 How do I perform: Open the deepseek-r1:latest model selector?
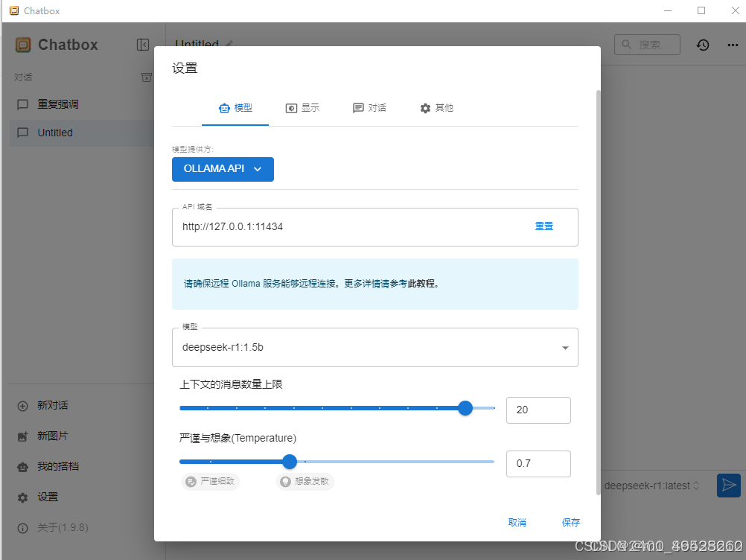pos(651,486)
